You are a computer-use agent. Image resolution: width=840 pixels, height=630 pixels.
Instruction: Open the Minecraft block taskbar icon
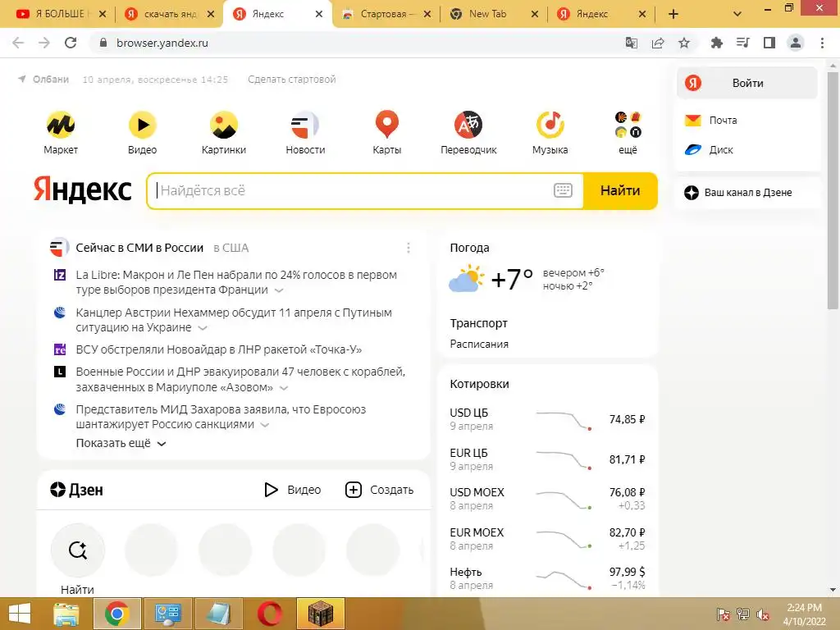[321, 614]
